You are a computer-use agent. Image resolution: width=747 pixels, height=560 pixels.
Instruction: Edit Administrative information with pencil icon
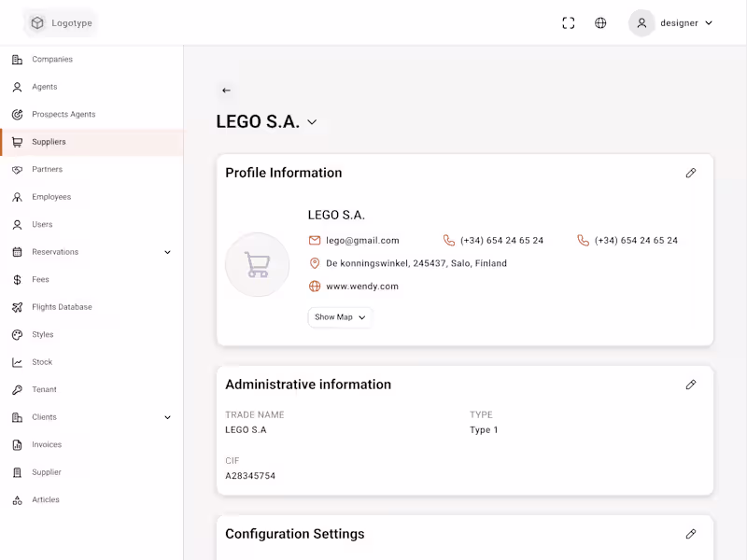pos(691,385)
